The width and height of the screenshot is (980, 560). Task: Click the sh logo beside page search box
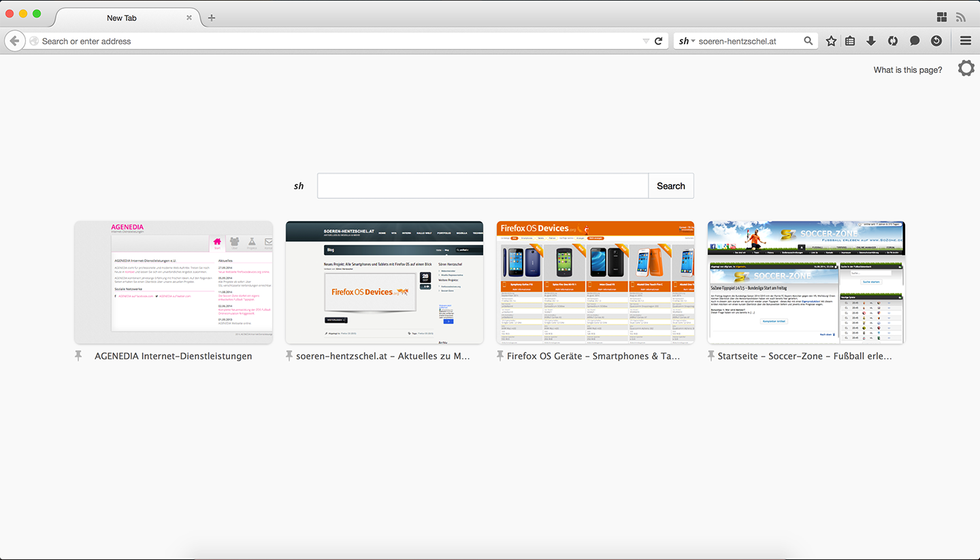(299, 186)
